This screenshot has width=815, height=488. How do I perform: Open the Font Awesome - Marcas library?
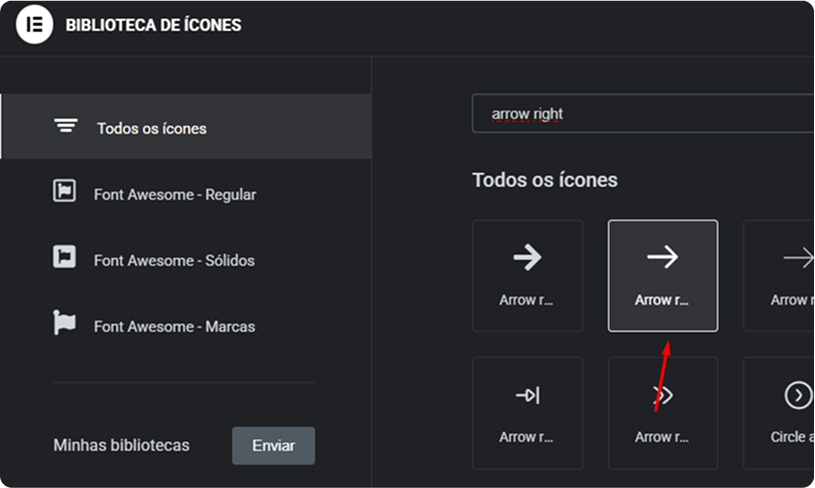[x=174, y=326]
